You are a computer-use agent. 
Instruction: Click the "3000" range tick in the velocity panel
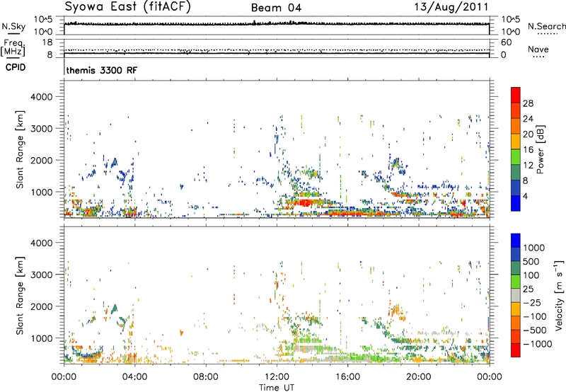coord(41,275)
